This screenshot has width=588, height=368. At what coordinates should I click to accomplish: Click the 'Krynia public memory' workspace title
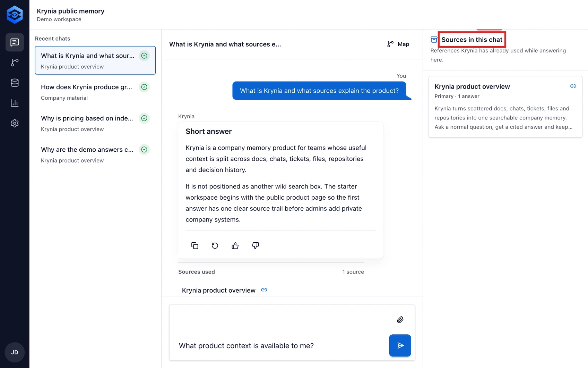coord(70,11)
